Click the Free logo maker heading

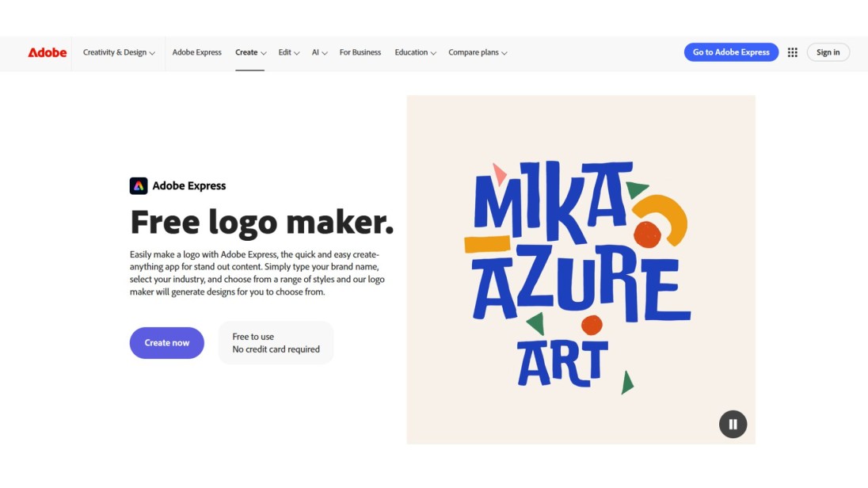pos(262,222)
